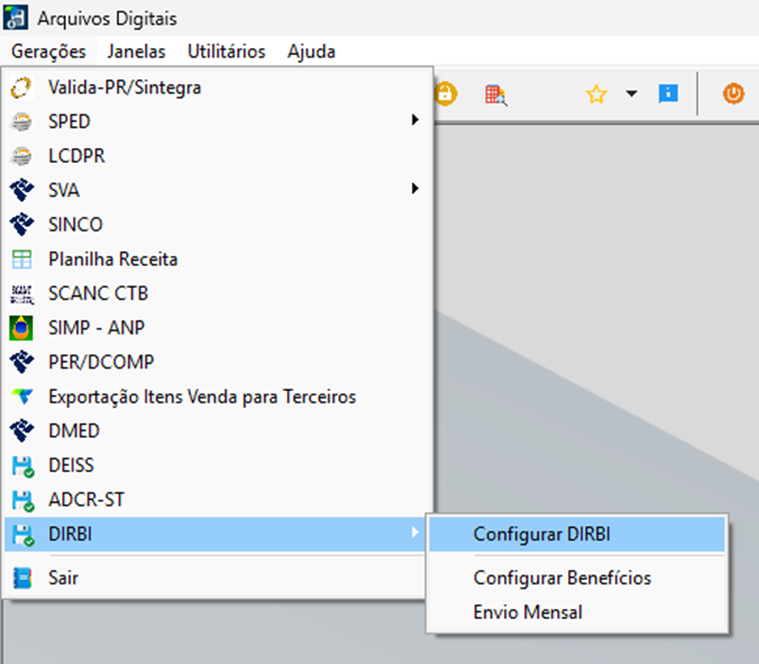Click Exportação Itens Venda icon

[22, 396]
